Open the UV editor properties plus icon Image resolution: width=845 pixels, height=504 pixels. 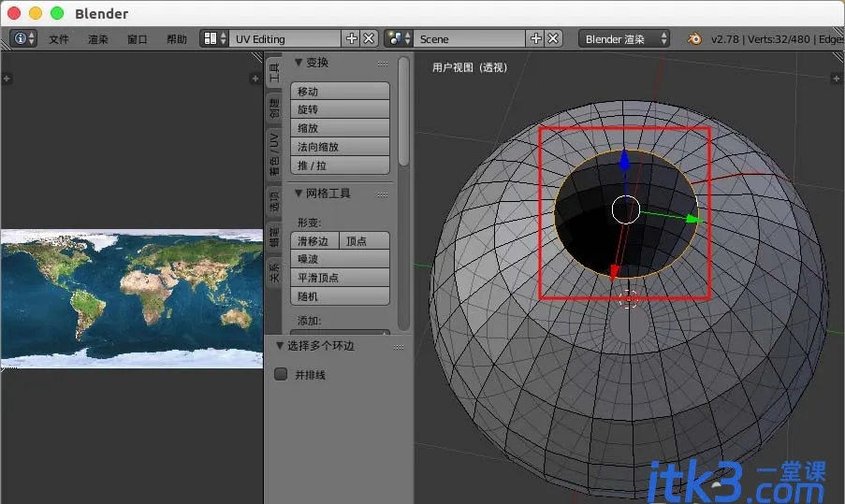[x=255, y=79]
